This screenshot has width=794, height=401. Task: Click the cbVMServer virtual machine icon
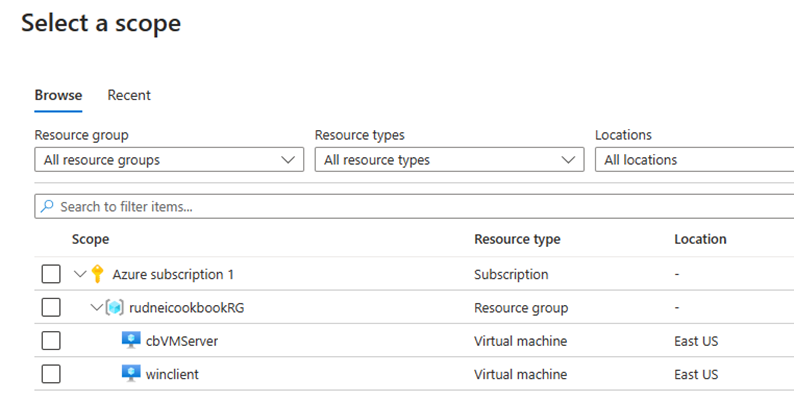click(130, 341)
